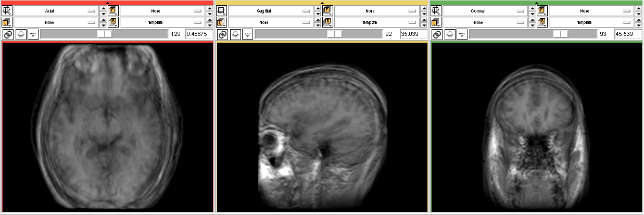This screenshot has width=644, height=215.
Task: Open the Coronal orientation dropdown
Action: click(x=485, y=10)
